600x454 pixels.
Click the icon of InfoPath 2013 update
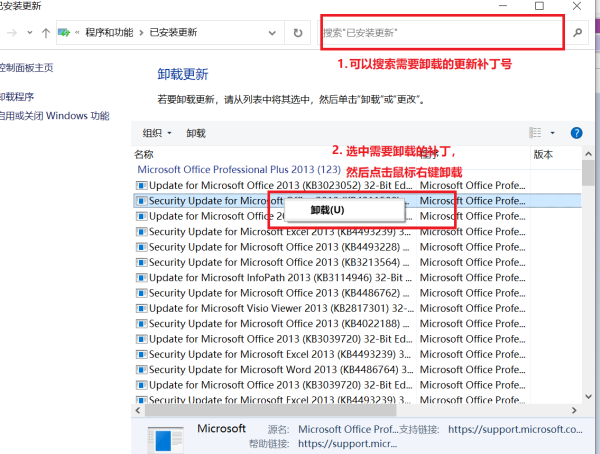coord(141,278)
